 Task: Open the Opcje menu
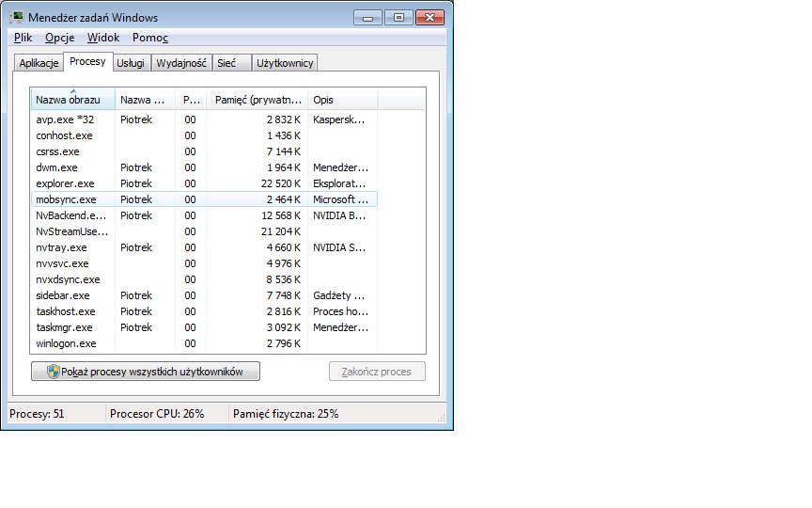click(59, 38)
